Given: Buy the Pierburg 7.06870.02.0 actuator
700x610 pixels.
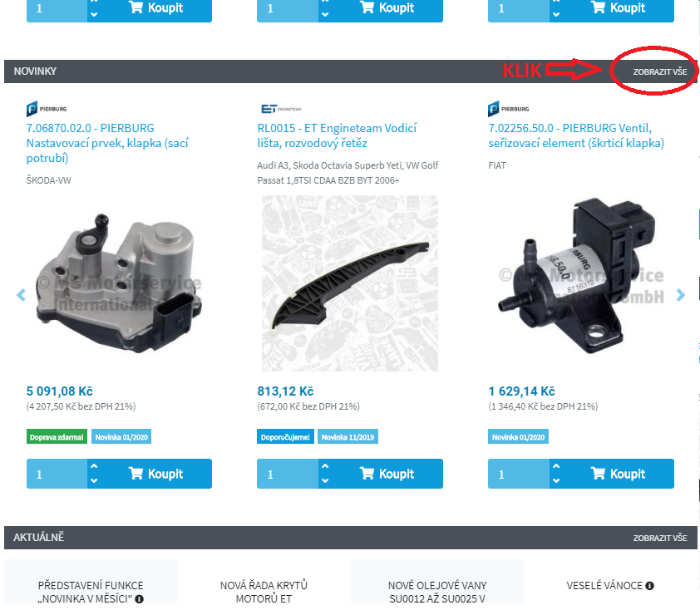Looking at the screenshot, I should pyautogui.click(x=155, y=474).
